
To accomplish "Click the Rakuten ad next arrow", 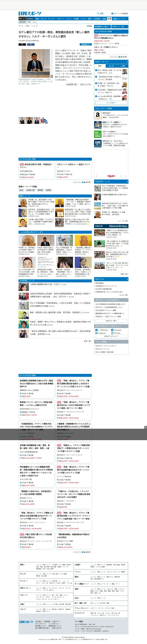I will point(126,176).
